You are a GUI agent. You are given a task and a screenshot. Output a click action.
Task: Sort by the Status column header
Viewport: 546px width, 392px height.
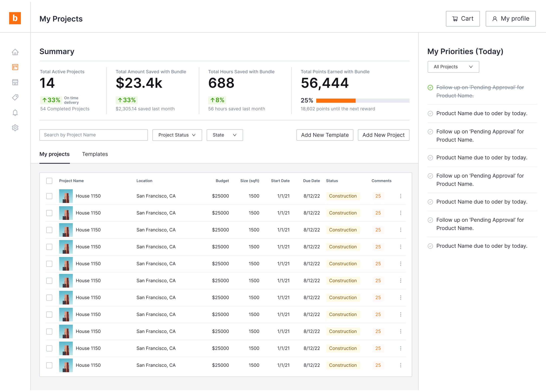(x=332, y=181)
